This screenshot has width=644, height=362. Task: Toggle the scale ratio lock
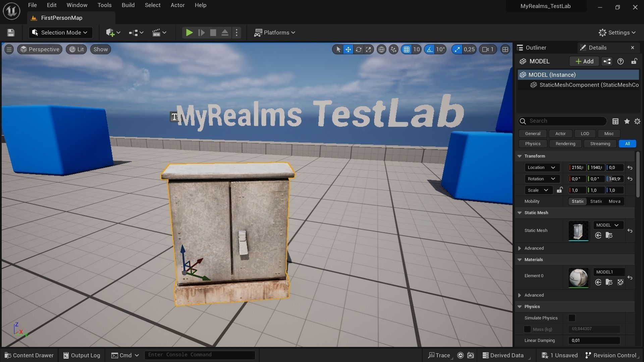click(x=559, y=190)
